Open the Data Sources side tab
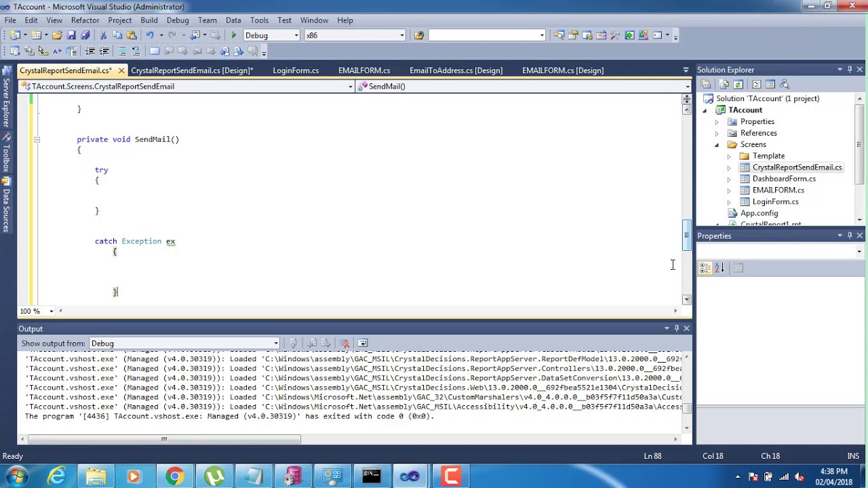The height and width of the screenshot is (488, 868). (x=6, y=204)
